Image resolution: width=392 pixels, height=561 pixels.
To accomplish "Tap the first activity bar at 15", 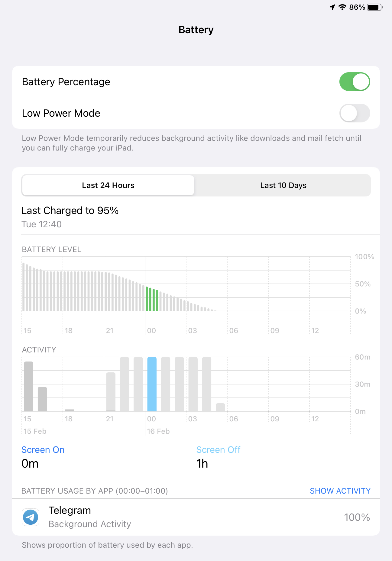I will point(29,386).
